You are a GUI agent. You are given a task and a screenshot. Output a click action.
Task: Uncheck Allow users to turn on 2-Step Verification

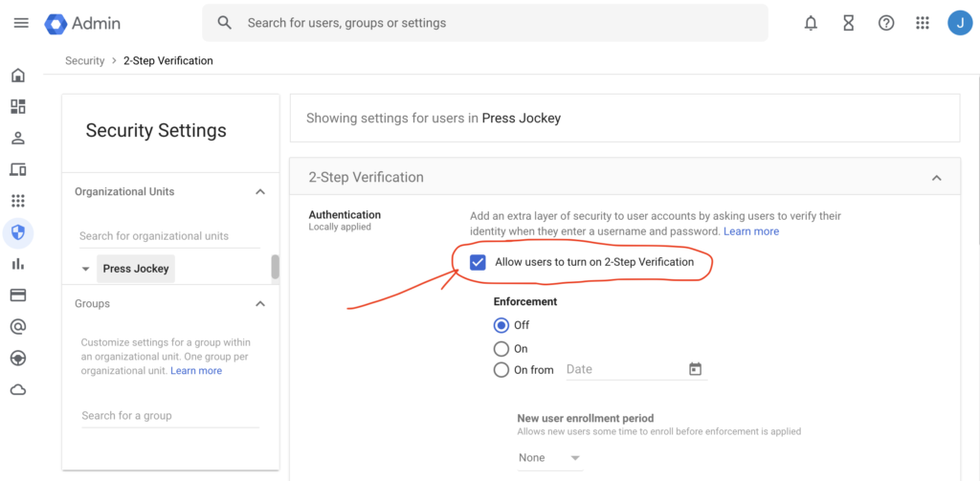click(x=478, y=262)
